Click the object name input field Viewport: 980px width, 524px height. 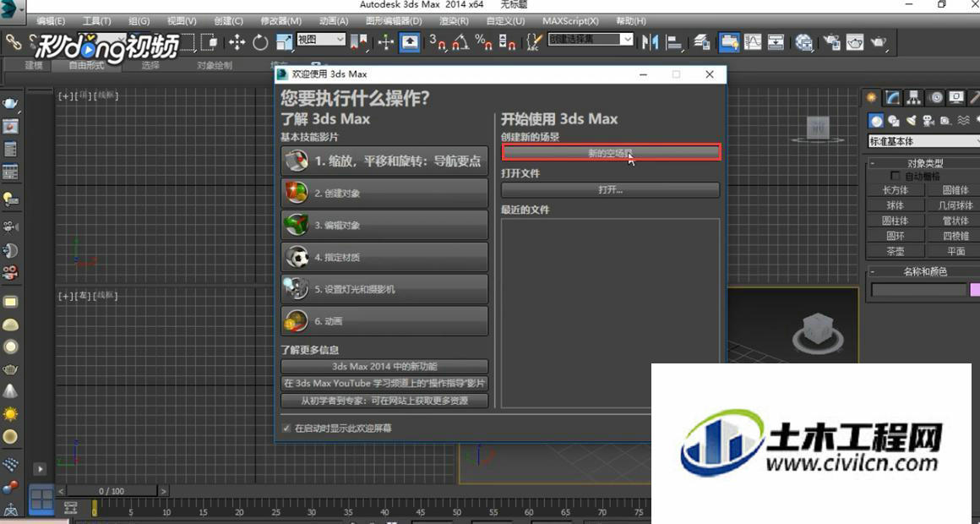(919, 290)
